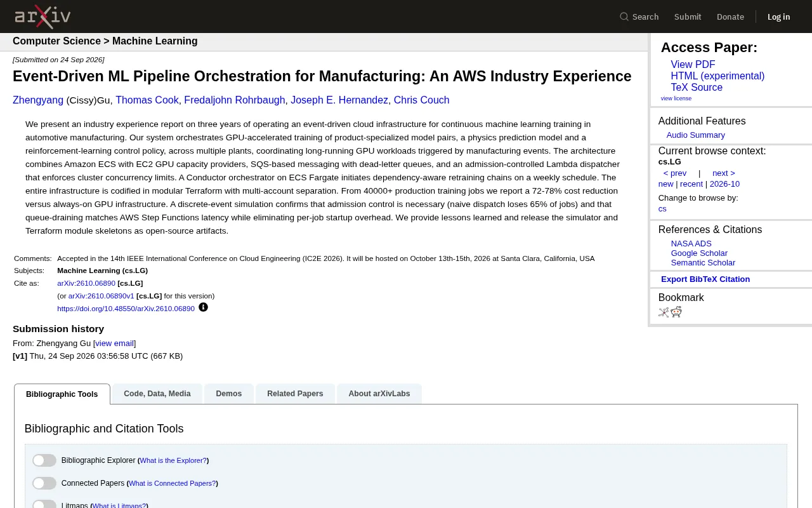
Task: Download the TeX Source
Action: click(x=697, y=88)
